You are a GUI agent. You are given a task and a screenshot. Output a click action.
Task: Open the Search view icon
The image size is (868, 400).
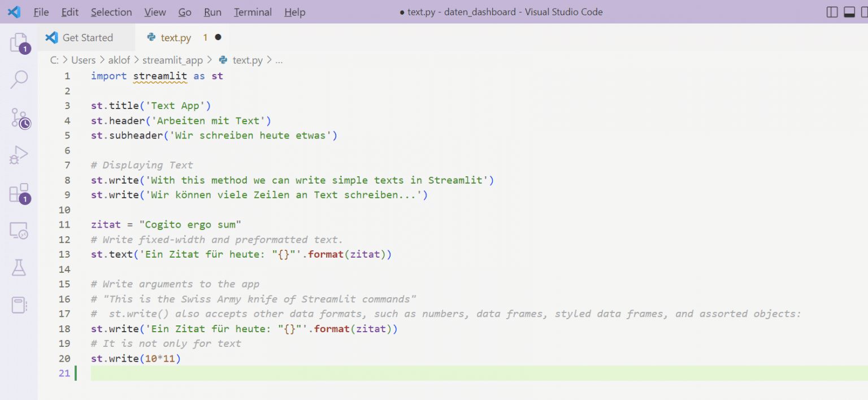click(19, 80)
